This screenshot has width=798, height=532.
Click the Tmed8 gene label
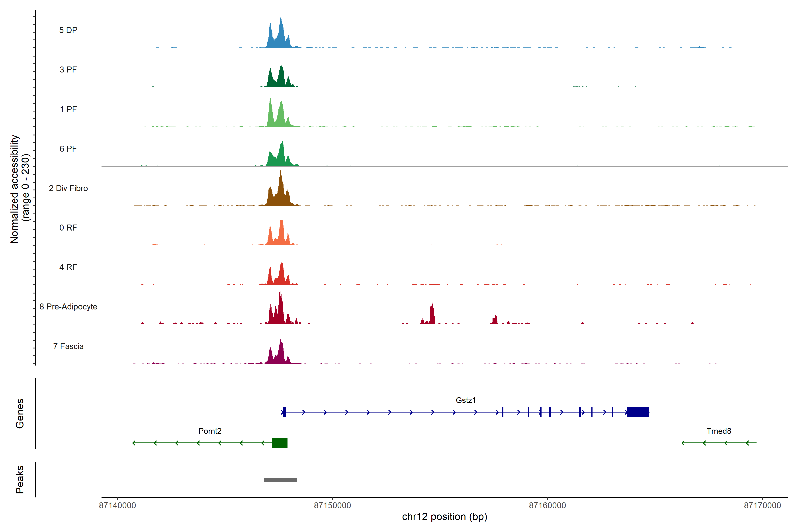tap(719, 431)
